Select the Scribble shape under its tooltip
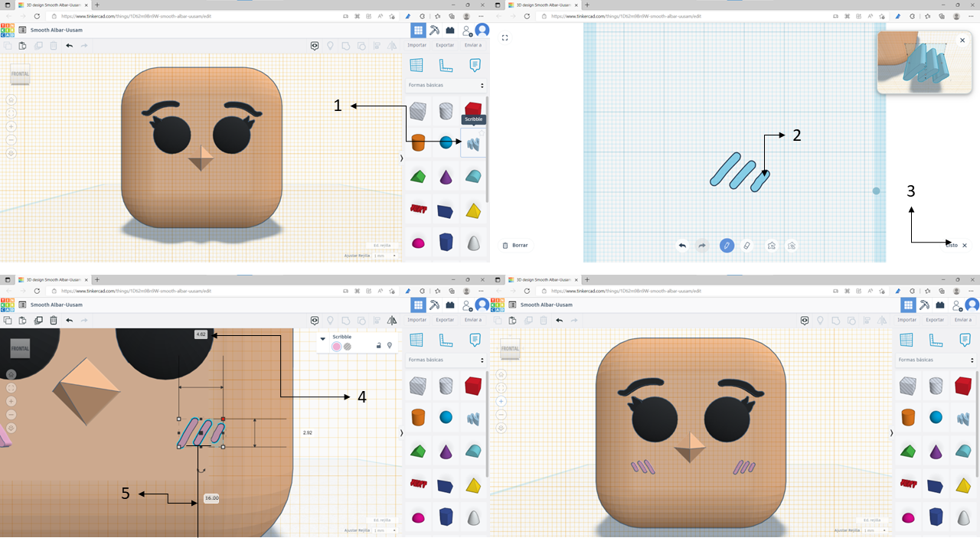The height and width of the screenshot is (551, 980). coord(473,143)
